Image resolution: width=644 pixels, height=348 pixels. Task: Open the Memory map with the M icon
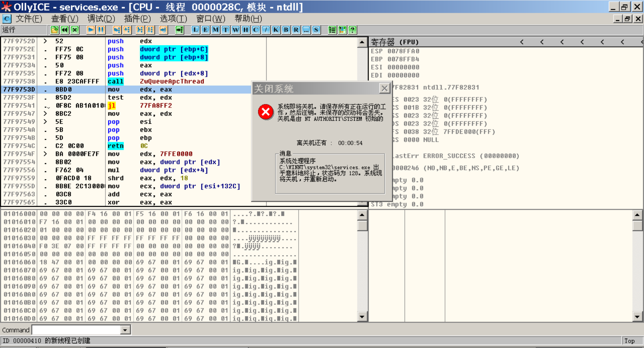[215, 30]
